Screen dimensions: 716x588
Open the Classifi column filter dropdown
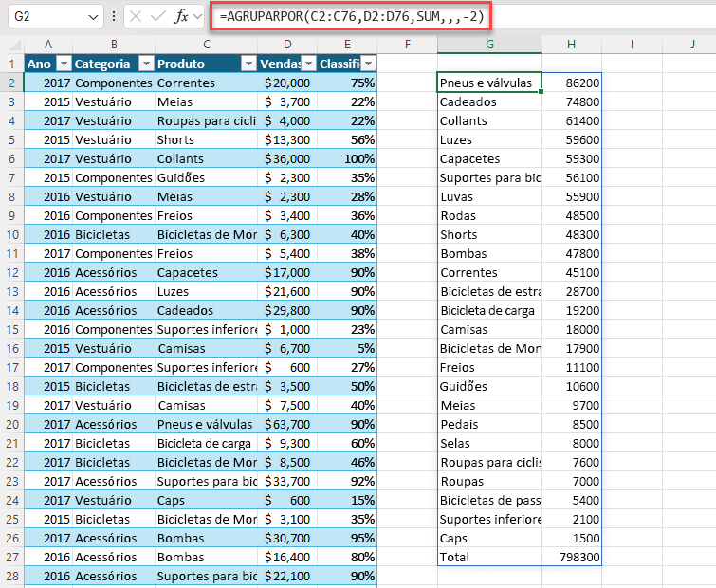pos(369,64)
